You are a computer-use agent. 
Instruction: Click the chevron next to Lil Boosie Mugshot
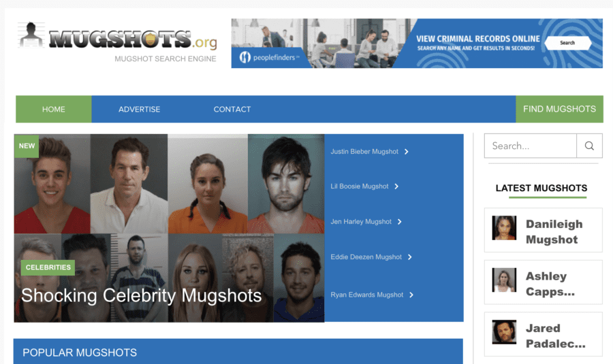(x=396, y=186)
